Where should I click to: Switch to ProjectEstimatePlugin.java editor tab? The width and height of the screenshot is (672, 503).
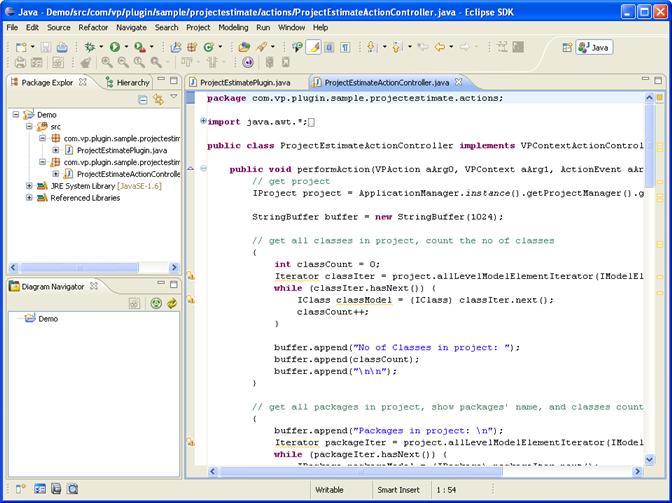245,82
